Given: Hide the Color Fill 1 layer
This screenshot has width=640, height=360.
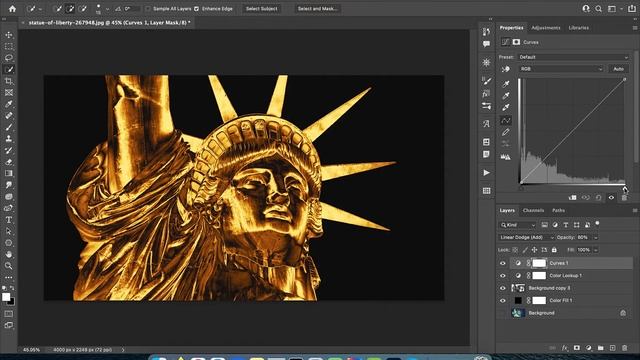Looking at the screenshot, I should 502,300.
